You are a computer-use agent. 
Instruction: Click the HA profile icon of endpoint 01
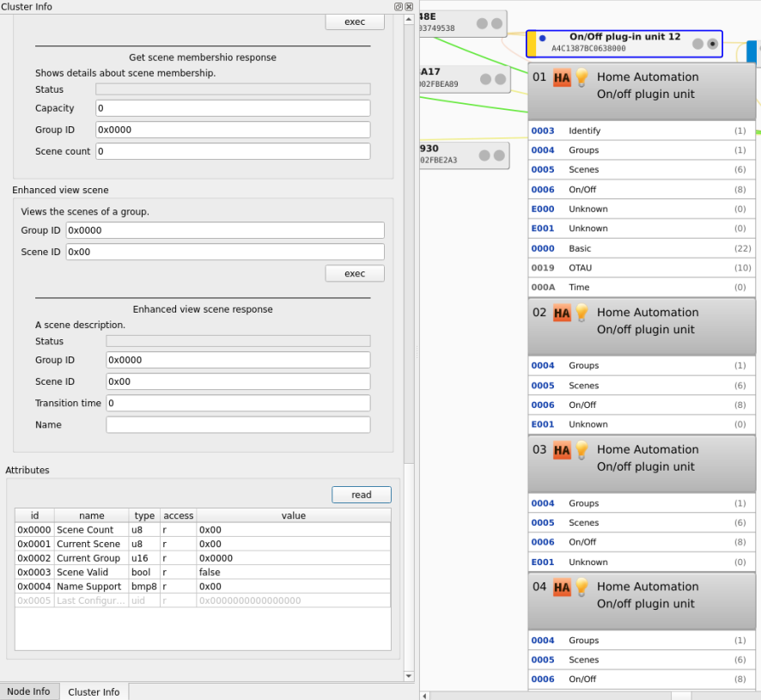click(562, 77)
